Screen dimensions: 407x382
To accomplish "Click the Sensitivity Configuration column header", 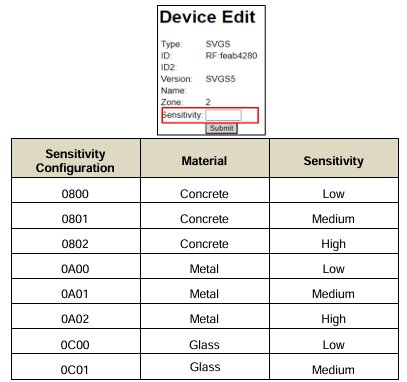I will 76,158.
